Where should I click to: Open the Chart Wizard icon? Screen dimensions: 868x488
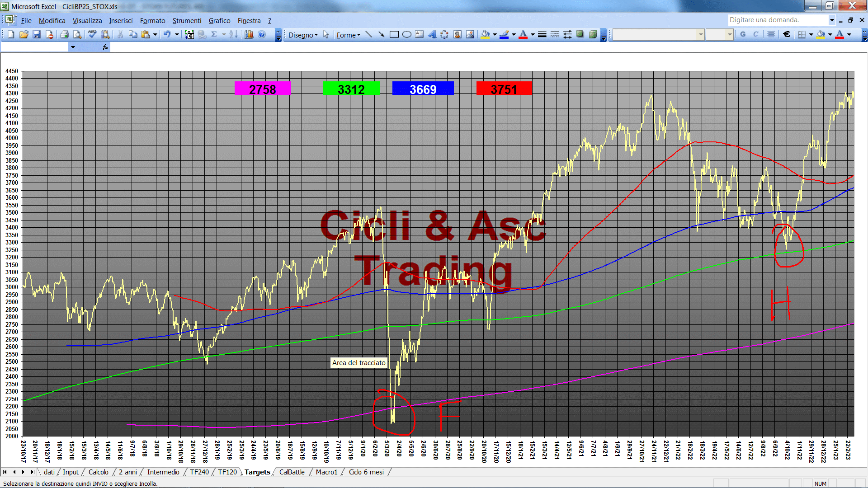pyautogui.click(x=249, y=34)
